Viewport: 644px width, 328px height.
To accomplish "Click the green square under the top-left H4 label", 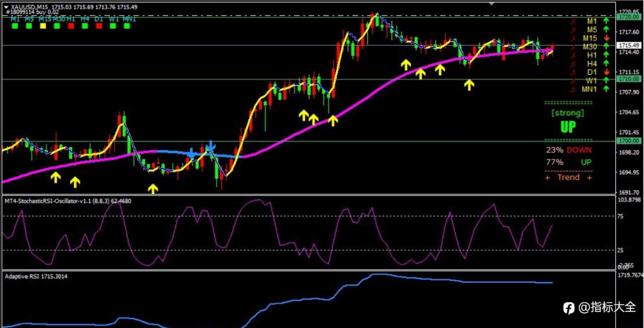I will coord(85,25).
